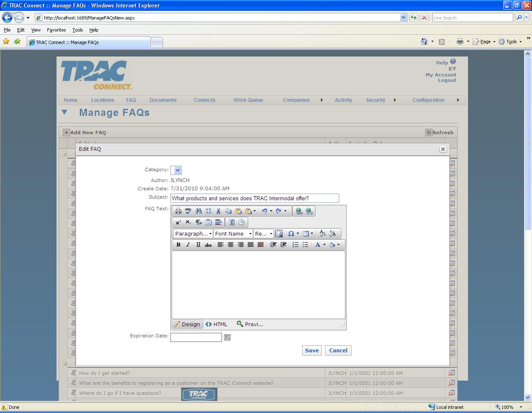Redo the last edit in editor
532x413 pixels.
coord(278,211)
